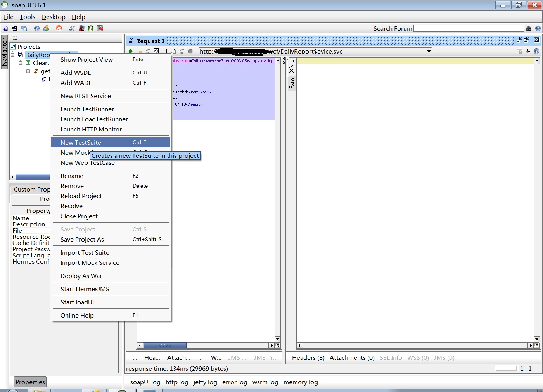Viewport: 543px width, 392px height.
Task: Click the splitter arrows between request and response
Action: 284,61
